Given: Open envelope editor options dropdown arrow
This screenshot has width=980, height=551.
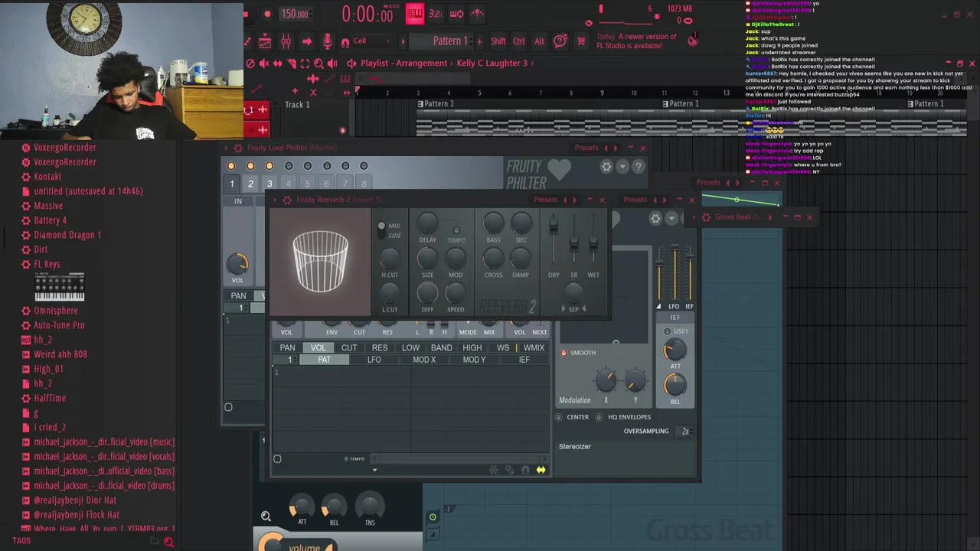Looking at the screenshot, I should pos(374,470).
